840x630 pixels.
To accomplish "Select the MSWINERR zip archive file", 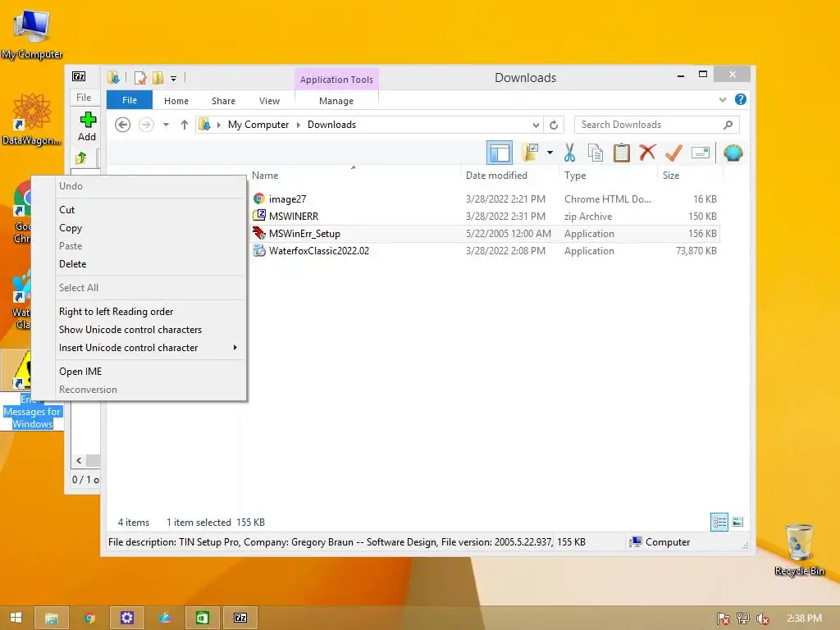I will tap(485, 216).
